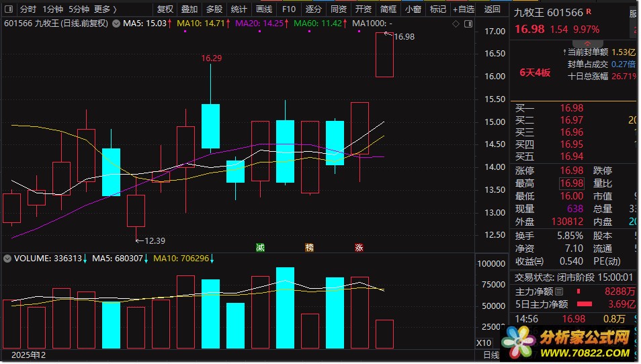This screenshot has width=641, height=364.
Task: Select the latest limit-up candlestick at 16.98
Action: point(384,55)
